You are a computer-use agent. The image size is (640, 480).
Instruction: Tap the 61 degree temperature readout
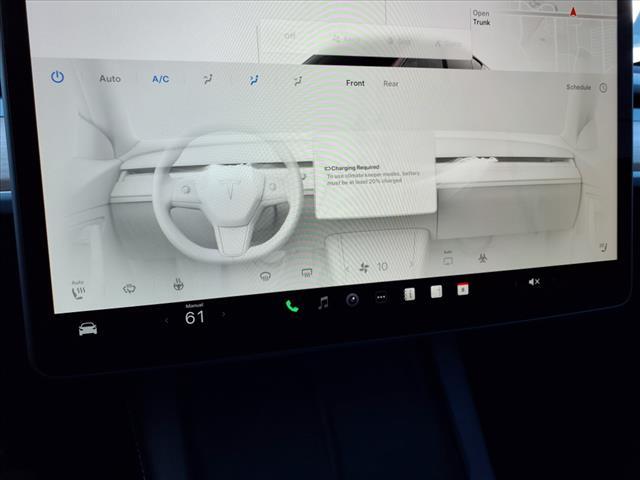point(195,317)
